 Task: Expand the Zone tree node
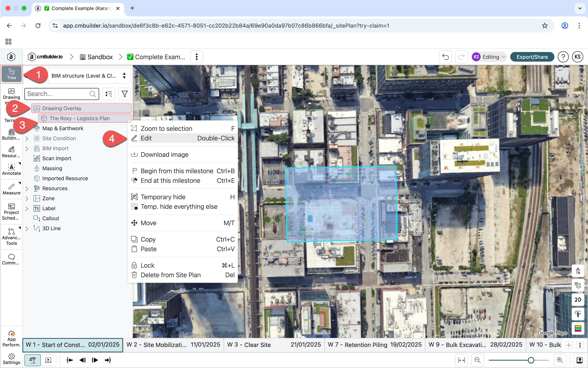tap(27, 198)
